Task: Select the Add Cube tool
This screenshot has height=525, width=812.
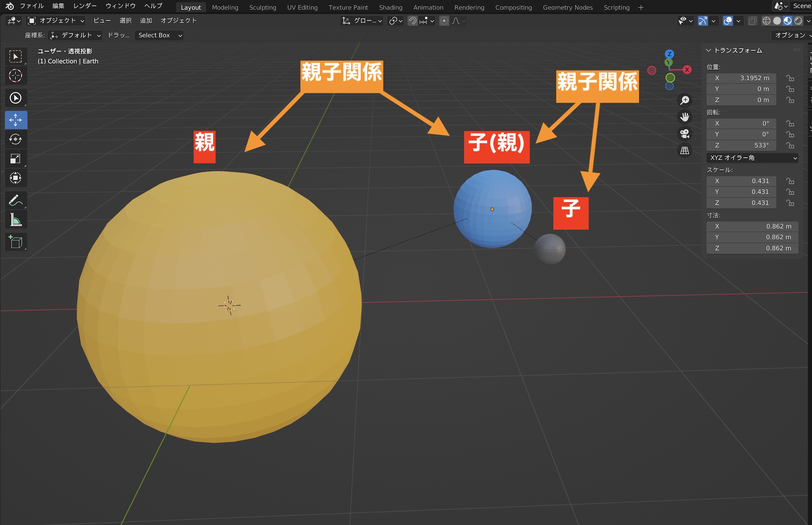Action: pos(16,242)
